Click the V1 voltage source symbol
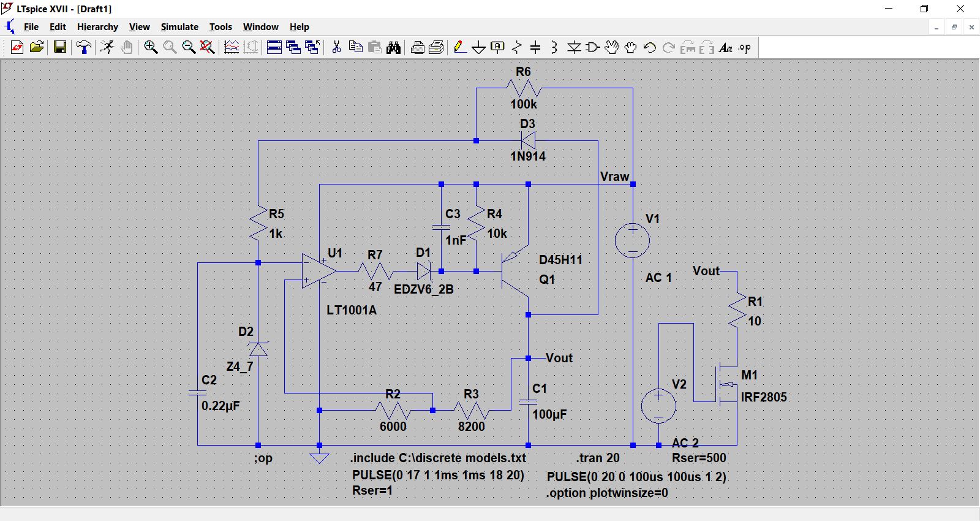This screenshot has width=980, height=521. [632, 240]
